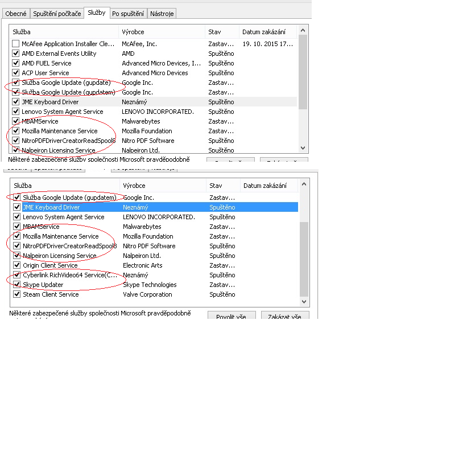Click Nalpeiron Ltd. cell in lower list
Screen dimensions: 467x476
click(x=142, y=256)
